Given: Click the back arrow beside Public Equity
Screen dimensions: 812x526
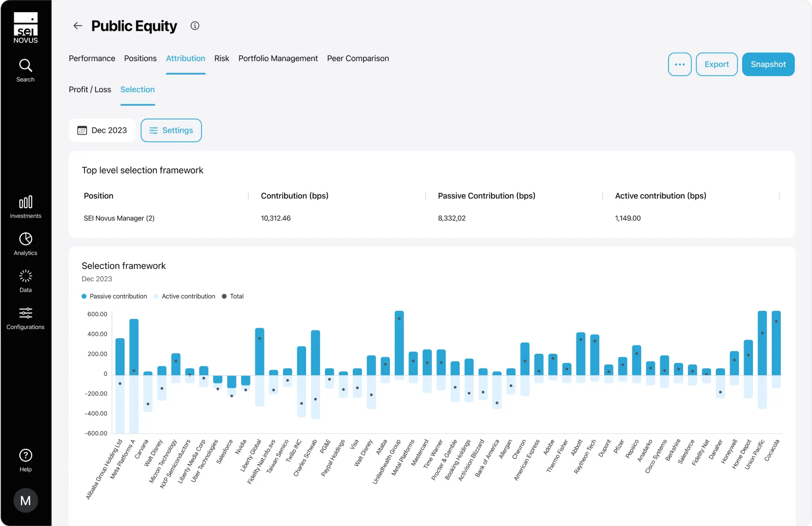Looking at the screenshot, I should (x=78, y=26).
